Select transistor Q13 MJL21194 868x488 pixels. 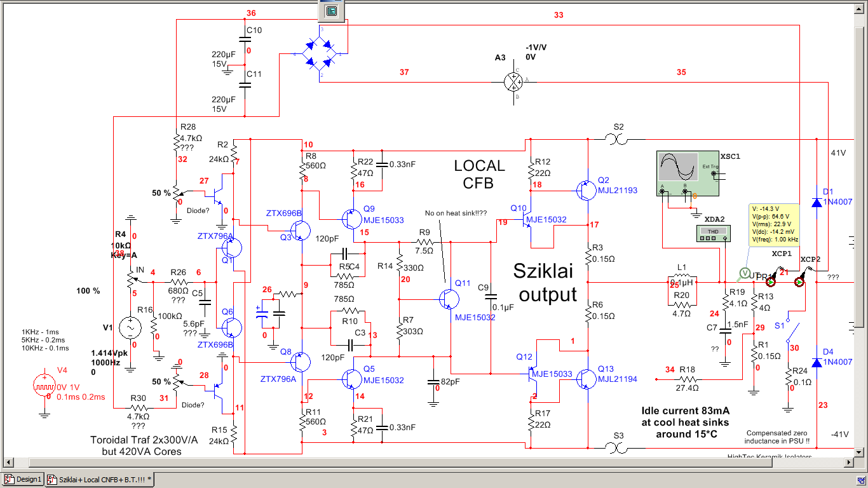pos(587,379)
